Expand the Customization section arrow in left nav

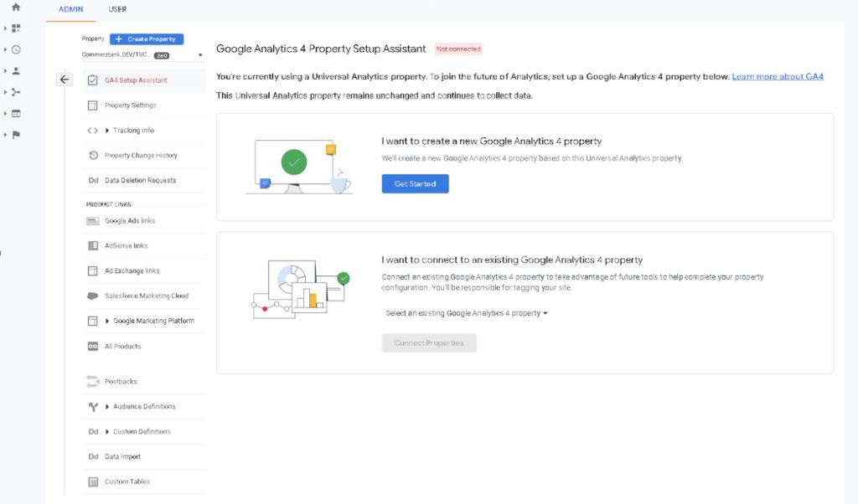(x=5, y=28)
